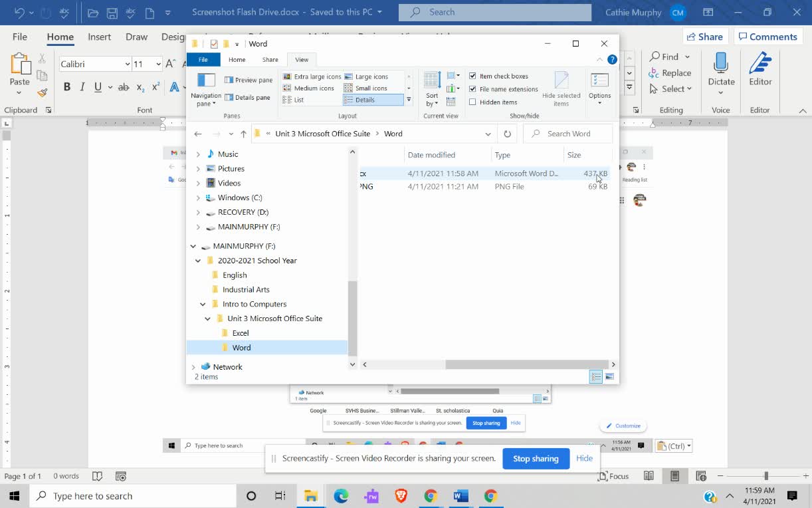The width and height of the screenshot is (812, 508).
Task: Enable Hidden items checkbox
Action: pos(472,102)
